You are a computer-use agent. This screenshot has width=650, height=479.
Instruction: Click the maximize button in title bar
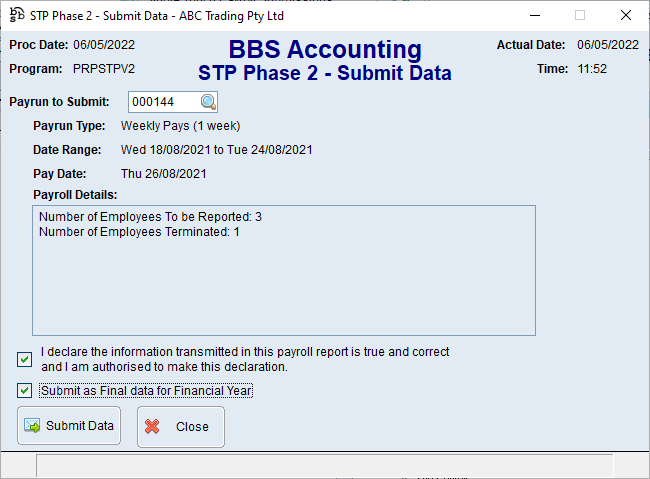(579, 15)
